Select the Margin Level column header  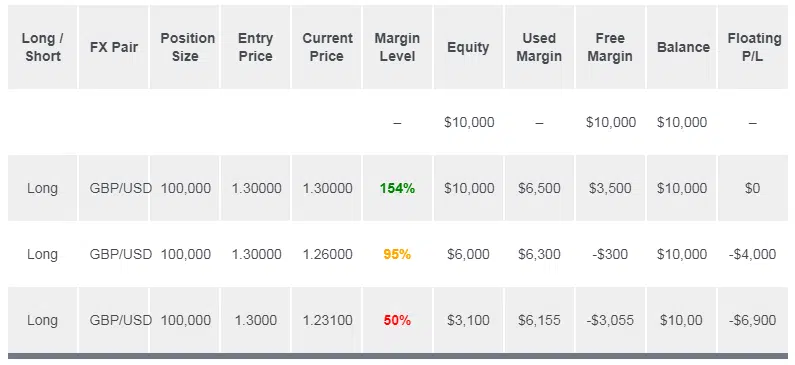click(398, 47)
